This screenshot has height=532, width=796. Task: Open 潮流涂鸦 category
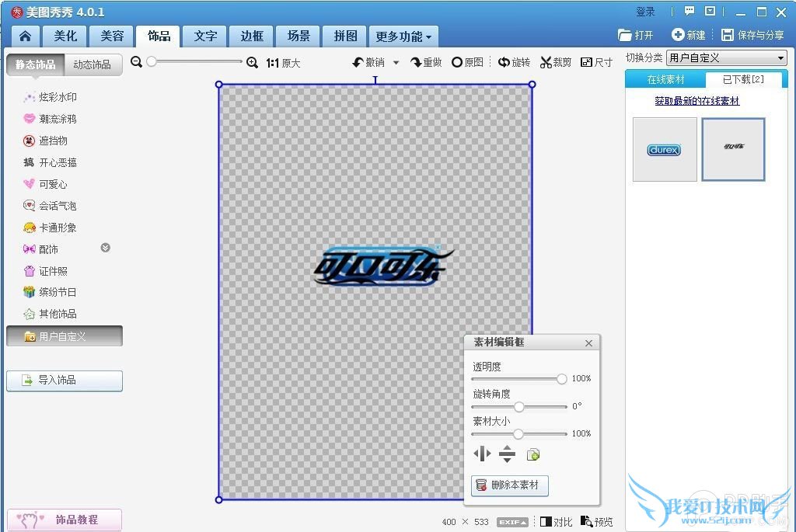coord(51,119)
